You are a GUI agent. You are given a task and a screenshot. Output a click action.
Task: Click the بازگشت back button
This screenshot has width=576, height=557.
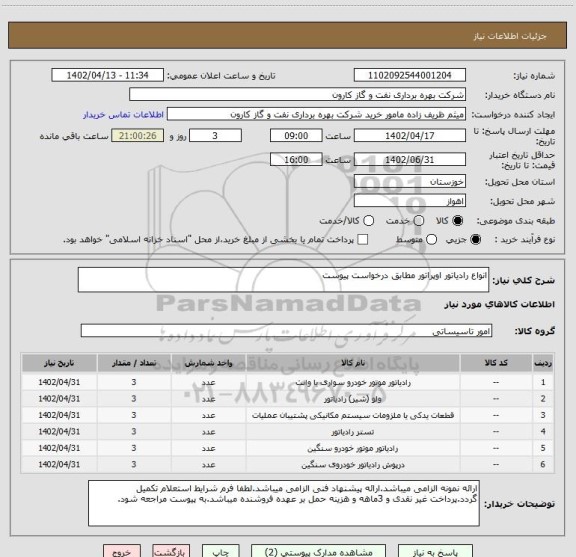(x=171, y=552)
